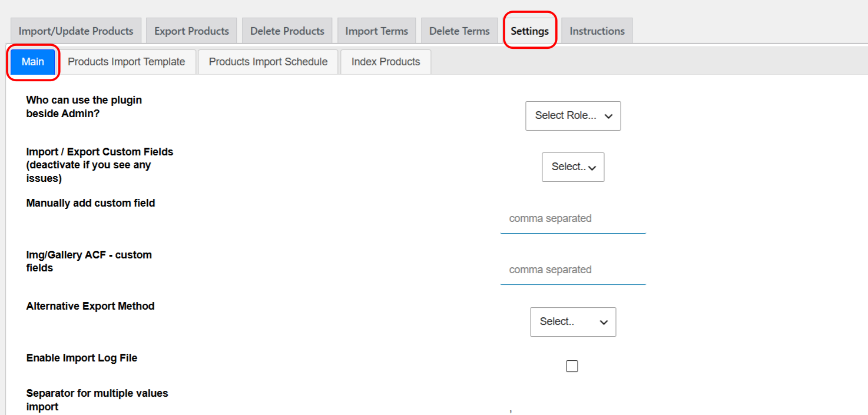Screen dimensions: 868x415
Task: Select the Settings tab
Action: pyautogui.click(x=529, y=31)
